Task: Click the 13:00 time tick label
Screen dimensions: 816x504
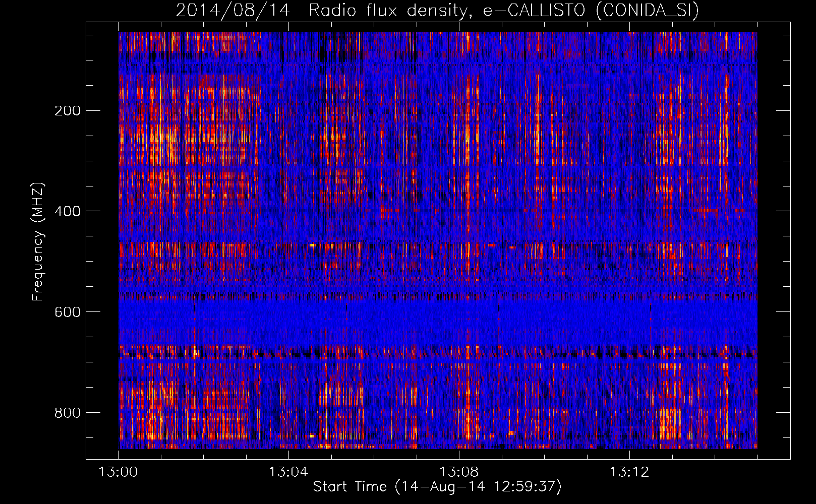Action: (x=118, y=472)
